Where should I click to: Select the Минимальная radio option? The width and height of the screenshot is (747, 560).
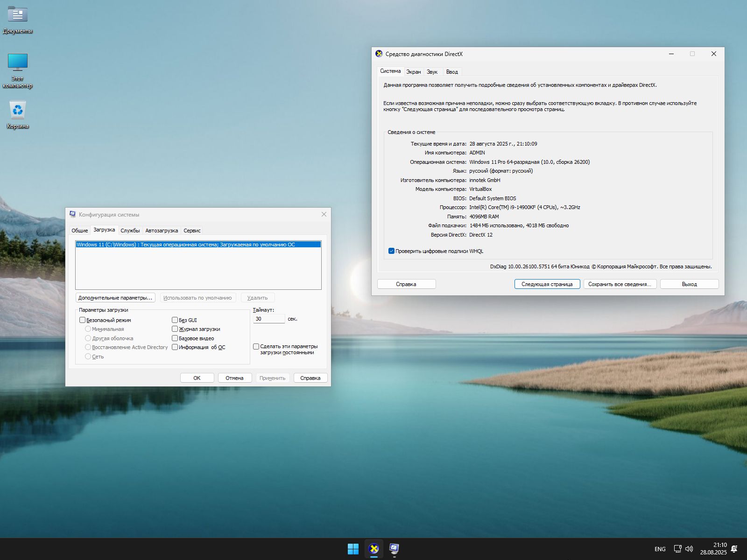[88, 329]
